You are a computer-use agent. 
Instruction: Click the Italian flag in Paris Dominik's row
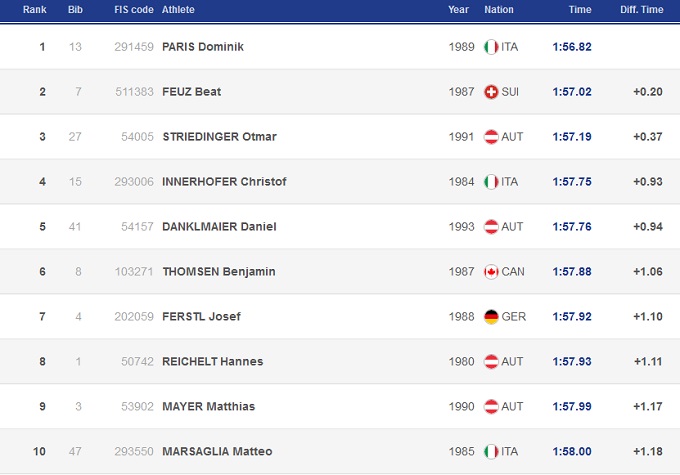(491, 47)
